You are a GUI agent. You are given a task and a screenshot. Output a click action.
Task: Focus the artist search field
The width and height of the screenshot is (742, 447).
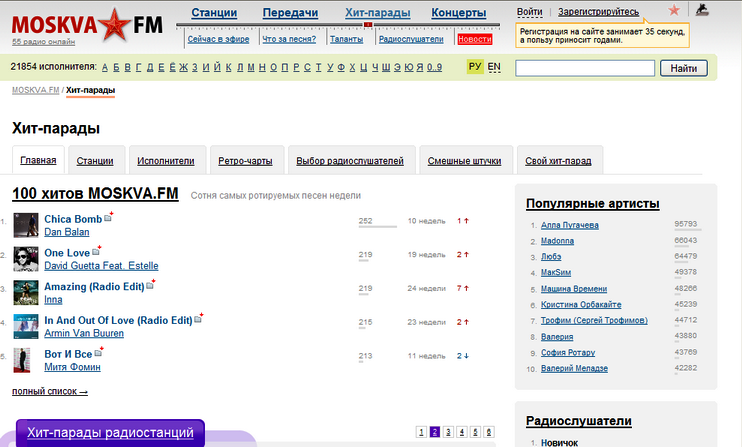(585, 68)
